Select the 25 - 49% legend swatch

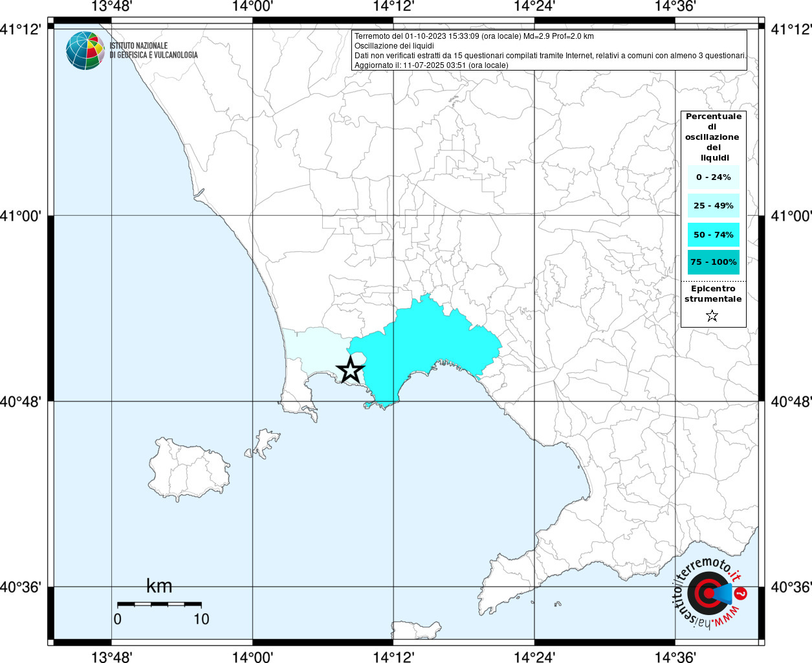713,206
